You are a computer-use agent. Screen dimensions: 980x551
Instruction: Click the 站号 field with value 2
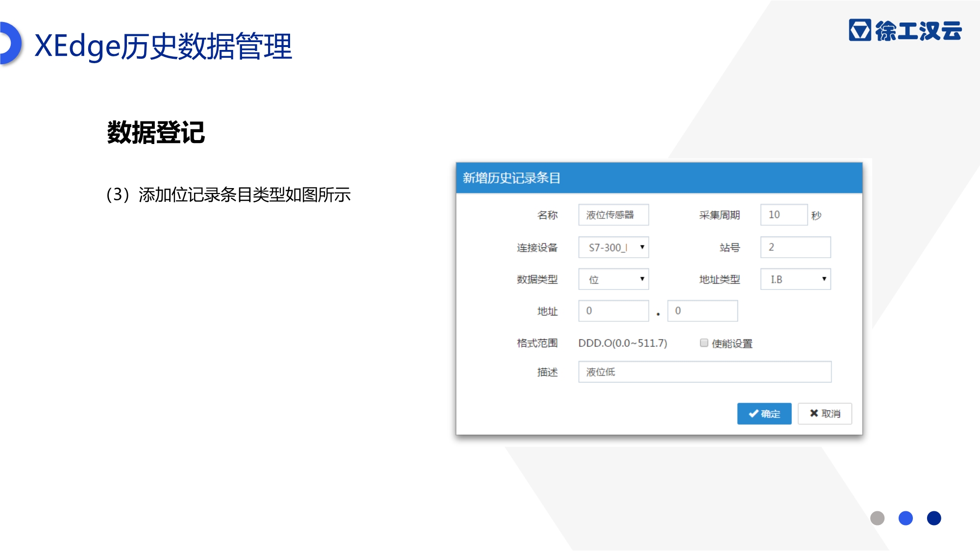pos(795,247)
